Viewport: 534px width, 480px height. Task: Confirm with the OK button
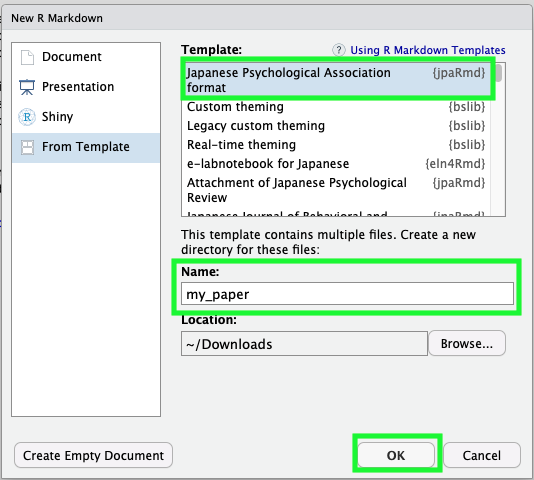pyautogui.click(x=396, y=455)
